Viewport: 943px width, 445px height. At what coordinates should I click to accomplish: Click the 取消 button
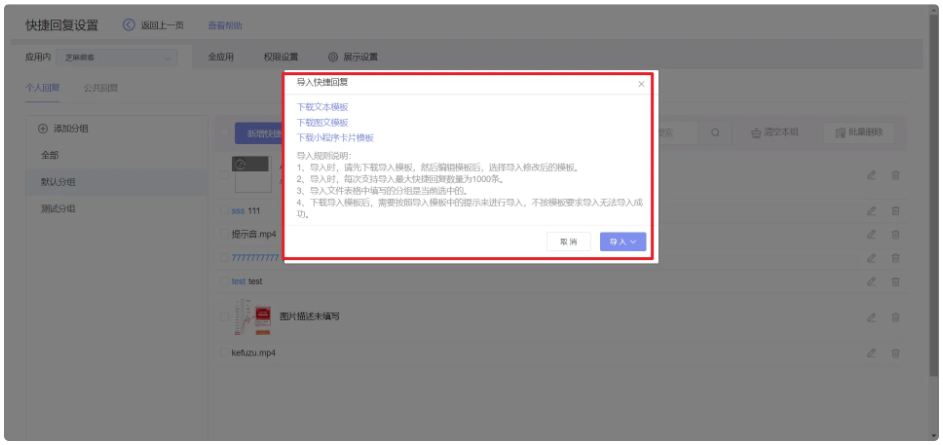(568, 242)
